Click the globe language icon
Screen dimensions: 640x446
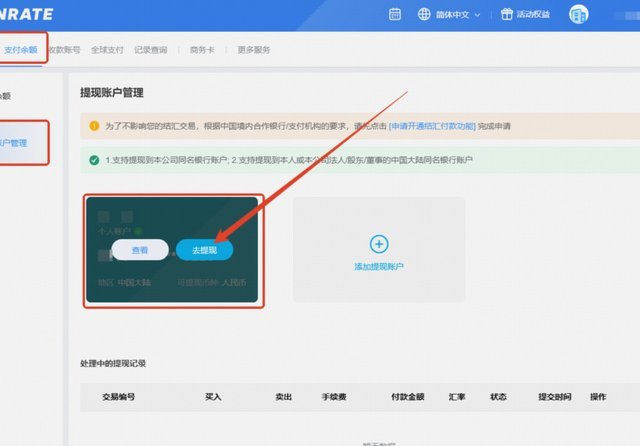coord(424,14)
